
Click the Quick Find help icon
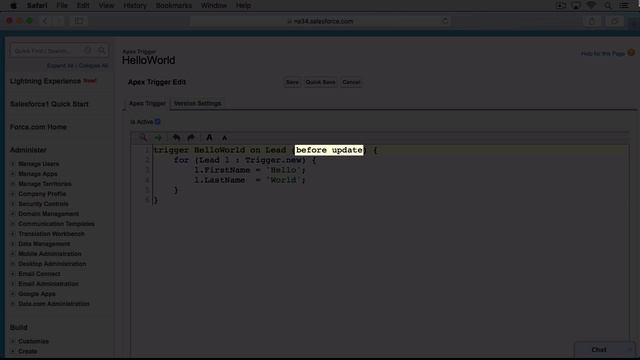click(88, 51)
